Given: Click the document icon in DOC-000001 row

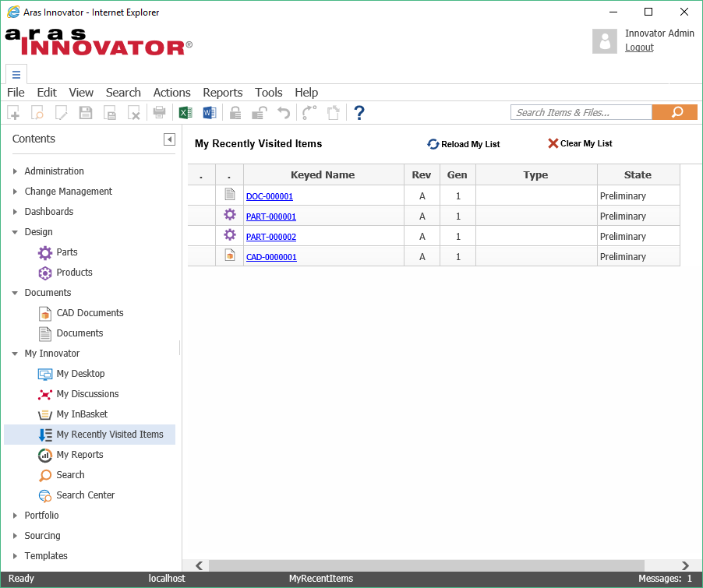Looking at the screenshot, I should (230, 194).
